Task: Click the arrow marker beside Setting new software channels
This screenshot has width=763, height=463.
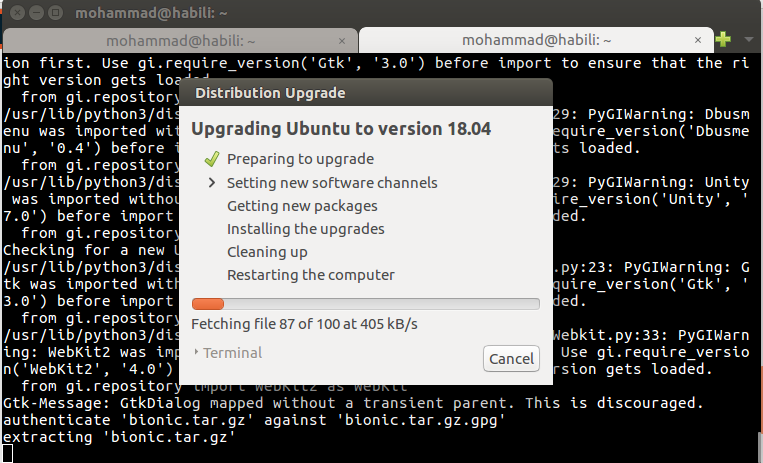Action: (x=211, y=183)
